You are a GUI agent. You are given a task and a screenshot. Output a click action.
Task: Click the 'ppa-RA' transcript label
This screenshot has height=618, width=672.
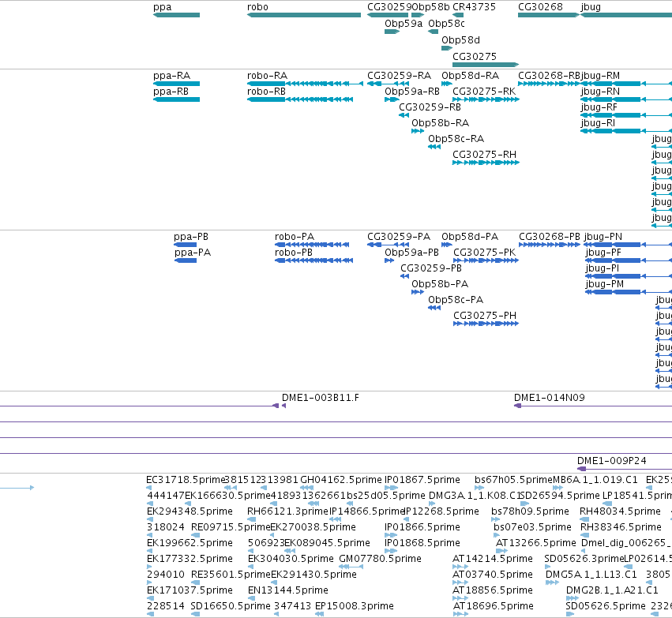click(171, 76)
